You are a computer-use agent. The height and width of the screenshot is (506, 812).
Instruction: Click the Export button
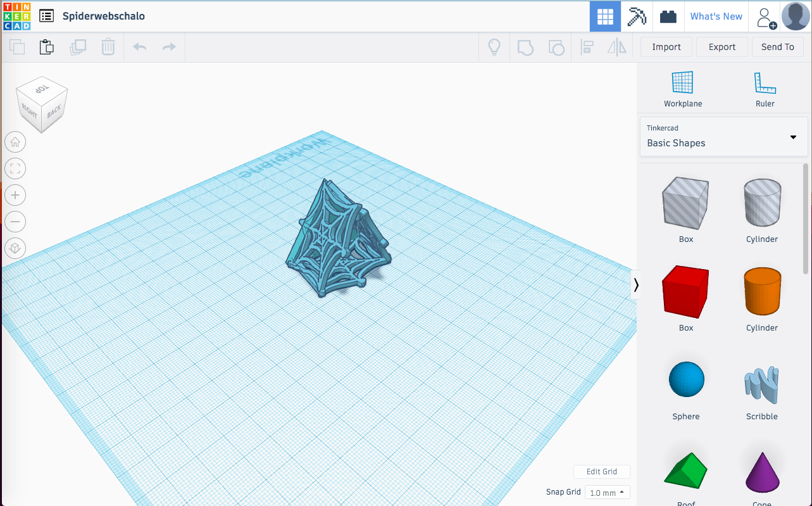point(722,47)
